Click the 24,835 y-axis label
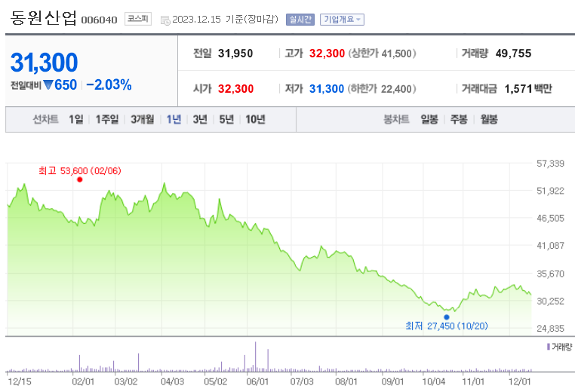 (x=550, y=329)
